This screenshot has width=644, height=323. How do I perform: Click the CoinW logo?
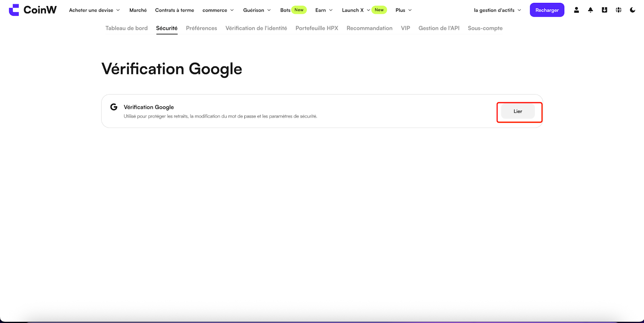pos(33,10)
